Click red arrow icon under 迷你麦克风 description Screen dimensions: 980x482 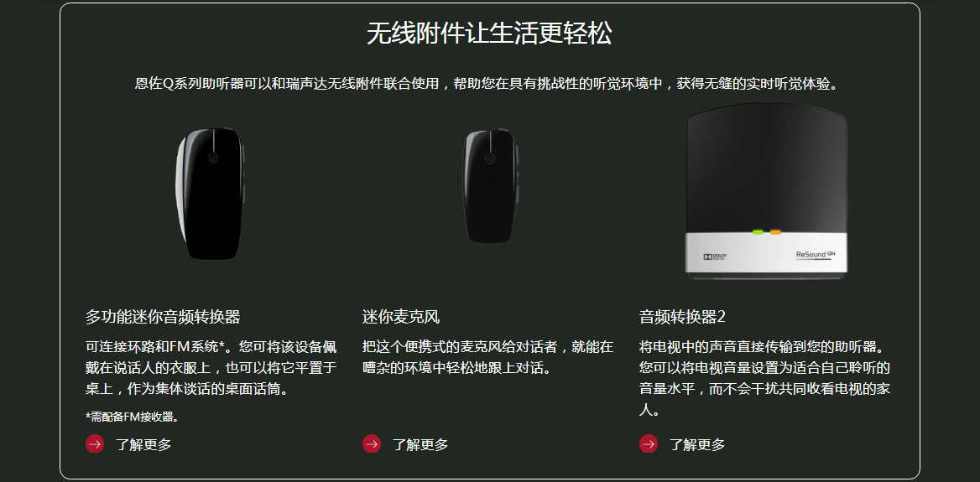click(371, 444)
